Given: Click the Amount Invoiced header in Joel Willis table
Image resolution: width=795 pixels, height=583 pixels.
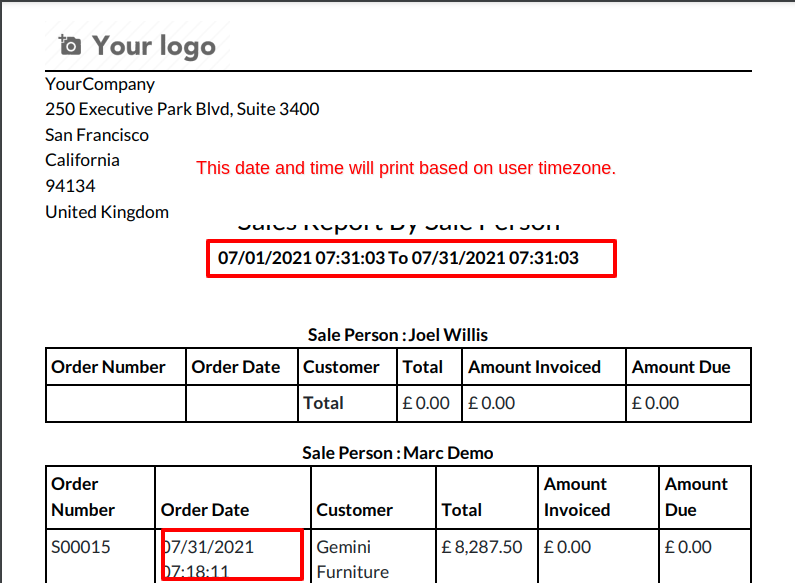Looking at the screenshot, I should click(534, 367).
